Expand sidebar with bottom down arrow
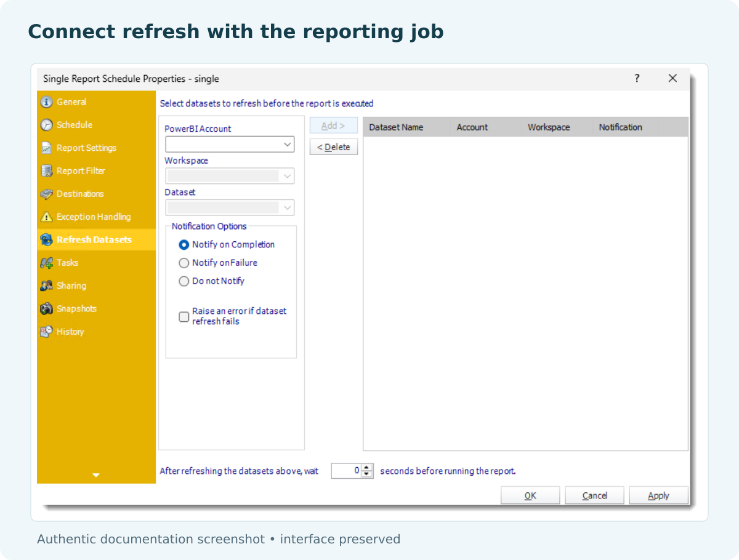 [95, 475]
